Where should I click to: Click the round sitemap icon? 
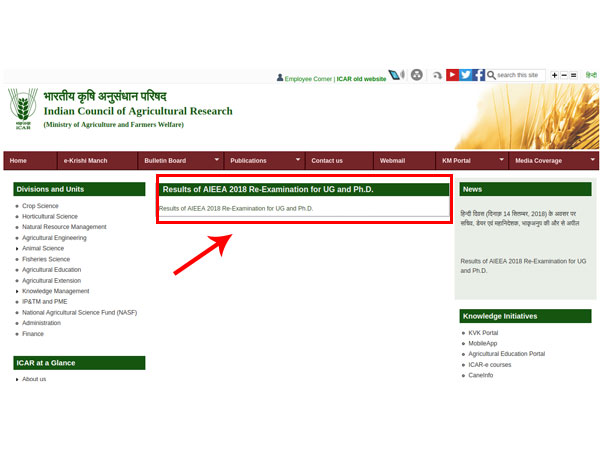tap(417, 75)
